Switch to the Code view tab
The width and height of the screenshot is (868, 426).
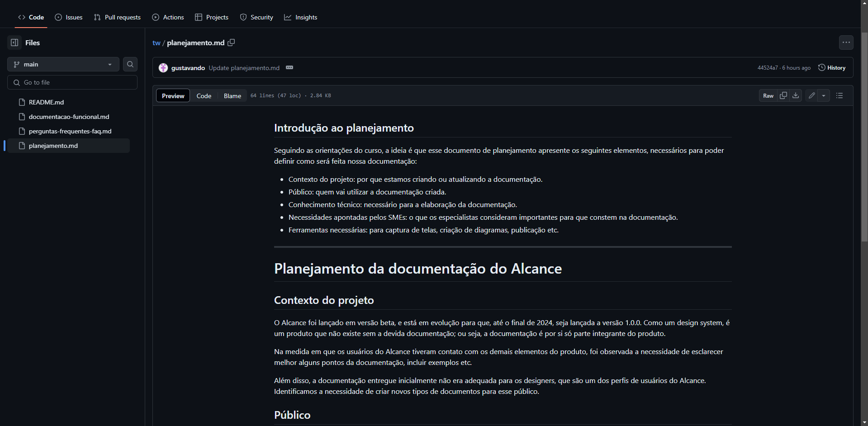point(204,95)
